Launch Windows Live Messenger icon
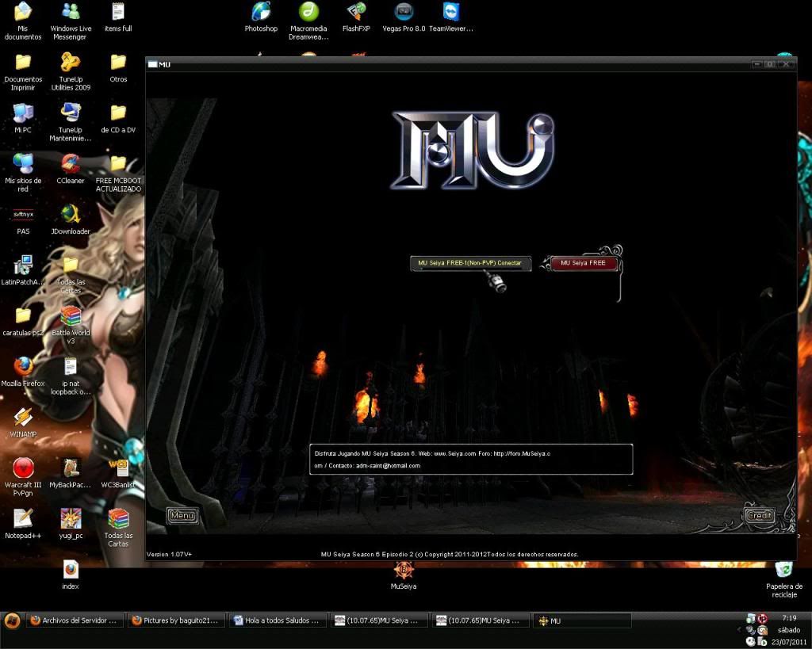The width and height of the screenshot is (812, 649). [x=71, y=21]
